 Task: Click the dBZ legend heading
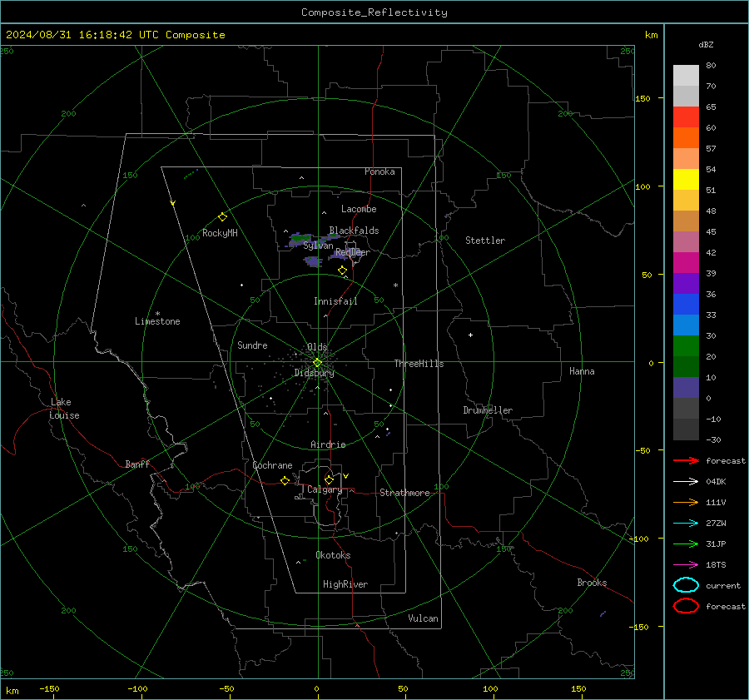click(x=706, y=45)
